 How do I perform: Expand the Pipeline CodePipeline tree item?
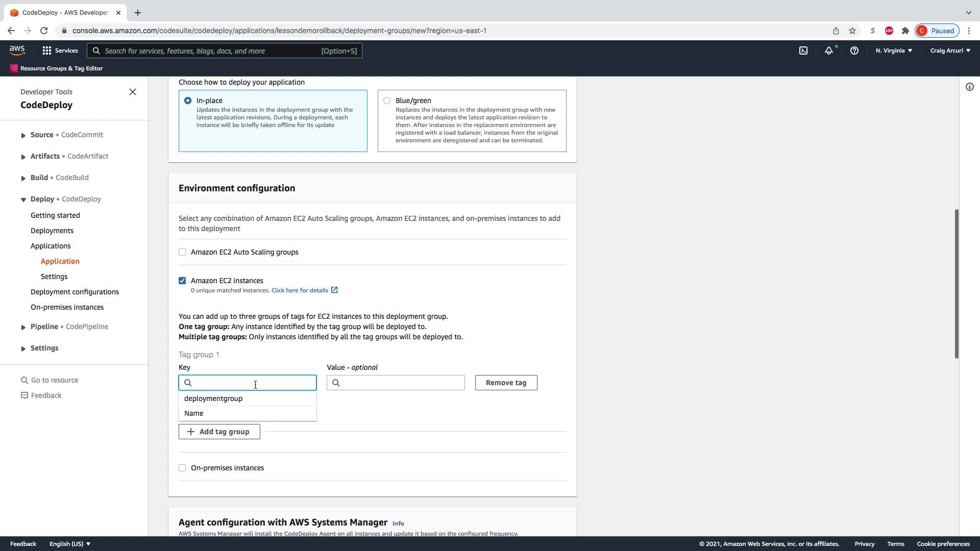[x=23, y=327]
